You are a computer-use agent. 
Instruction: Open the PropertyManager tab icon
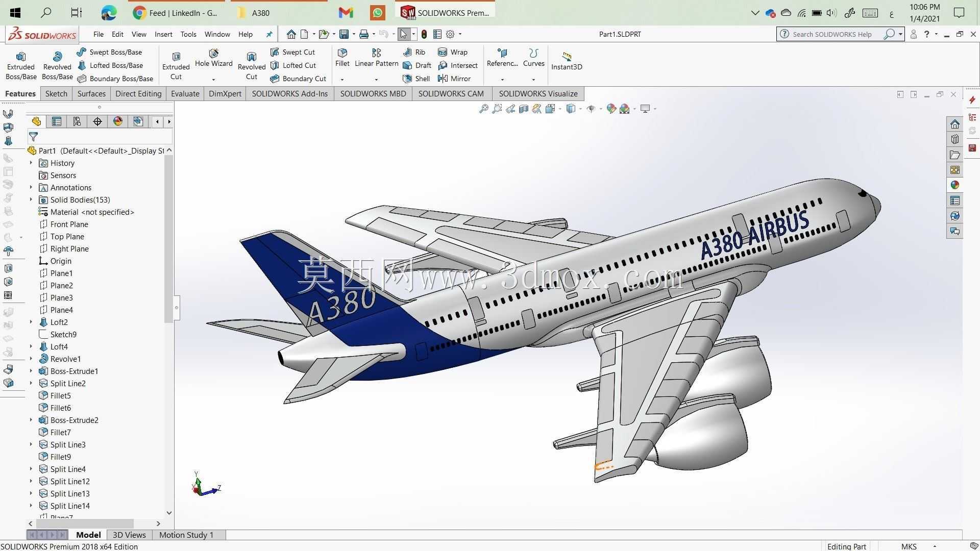(57, 121)
